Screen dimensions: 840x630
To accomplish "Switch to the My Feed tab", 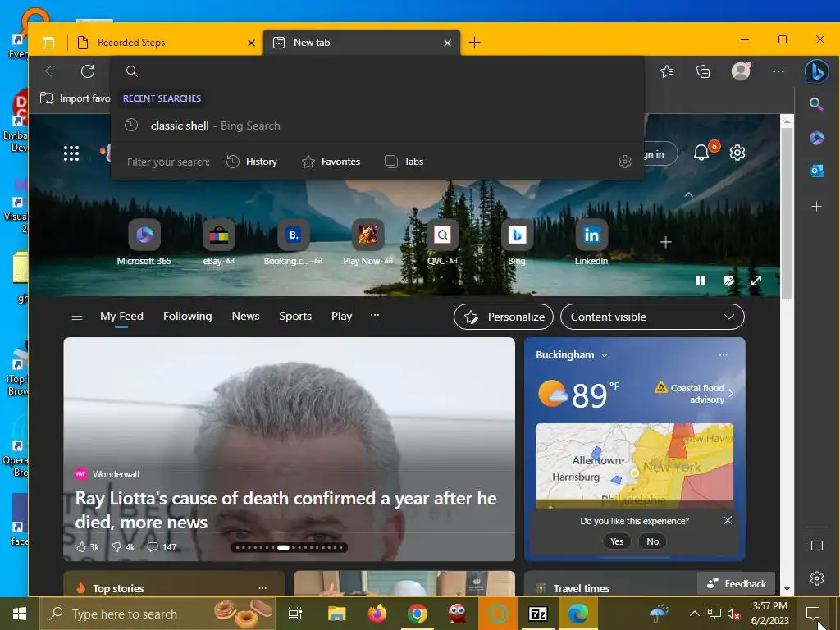I will (x=121, y=316).
